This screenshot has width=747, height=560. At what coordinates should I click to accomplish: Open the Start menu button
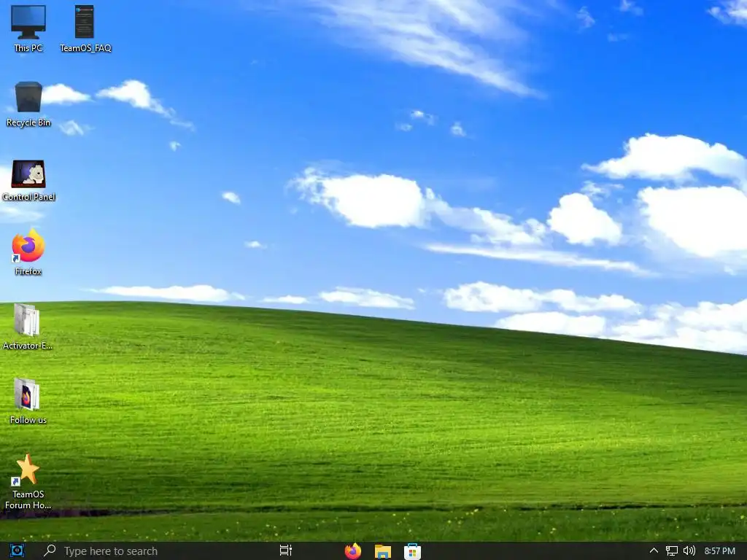click(x=17, y=551)
